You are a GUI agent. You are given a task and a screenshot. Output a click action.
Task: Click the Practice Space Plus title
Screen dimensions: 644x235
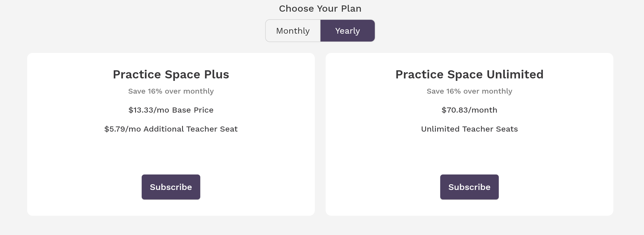[171, 74]
